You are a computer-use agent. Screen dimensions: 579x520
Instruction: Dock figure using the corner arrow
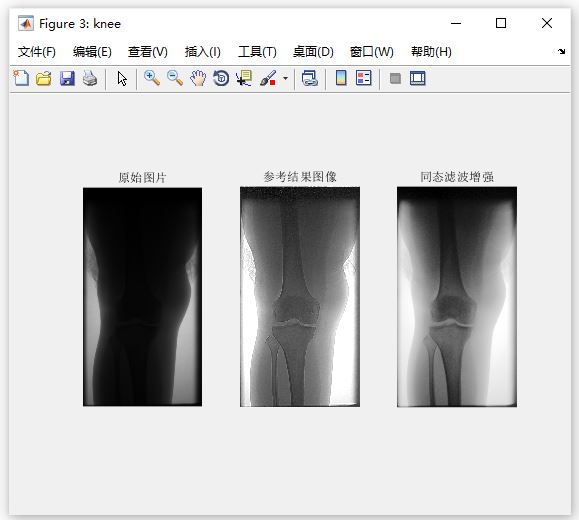[x=561, y=51]
